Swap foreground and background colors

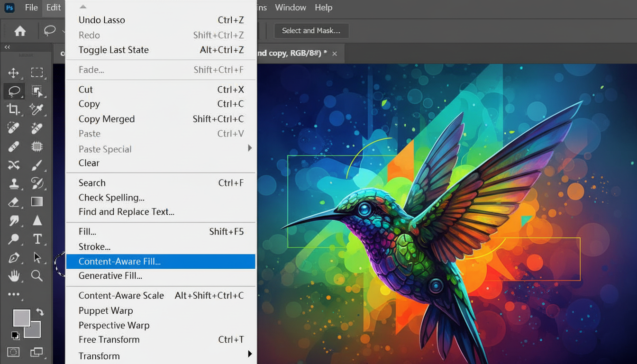pos(40,312)
